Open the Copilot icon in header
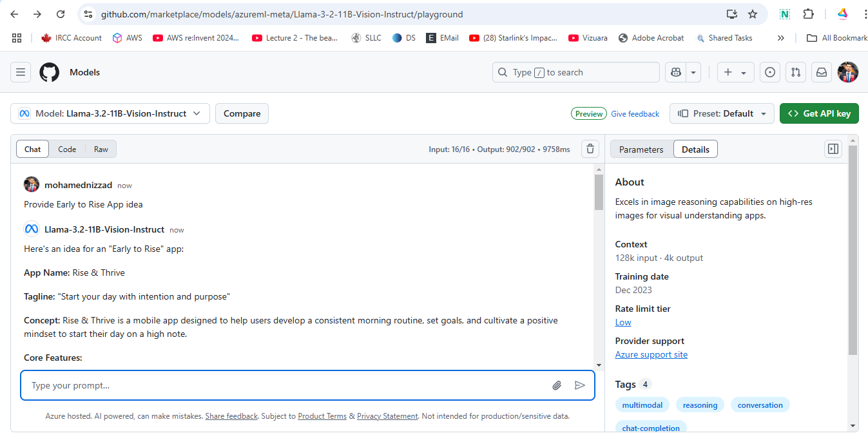 coord(675,72)
